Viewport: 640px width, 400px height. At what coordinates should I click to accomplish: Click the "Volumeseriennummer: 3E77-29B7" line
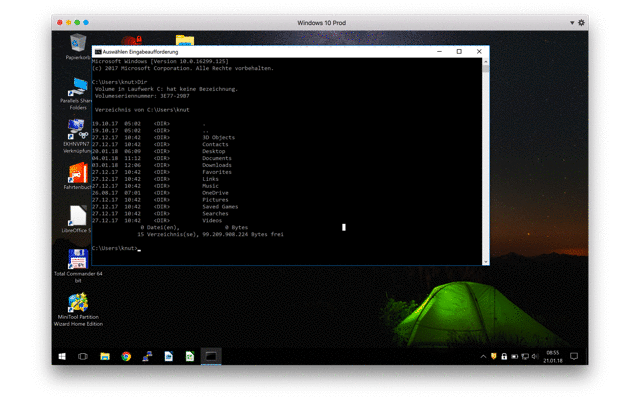[142, 96]
